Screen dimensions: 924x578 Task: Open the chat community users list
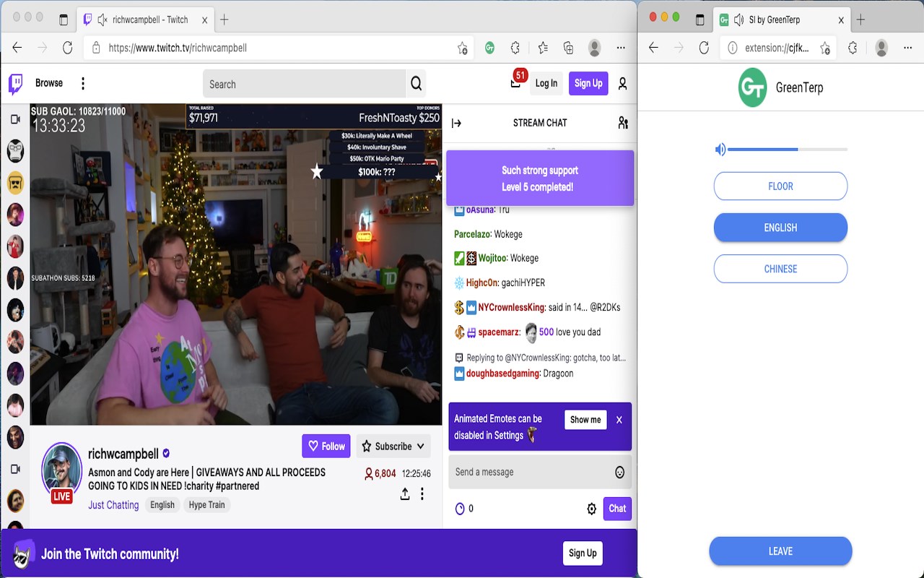(x=623, y=123)
